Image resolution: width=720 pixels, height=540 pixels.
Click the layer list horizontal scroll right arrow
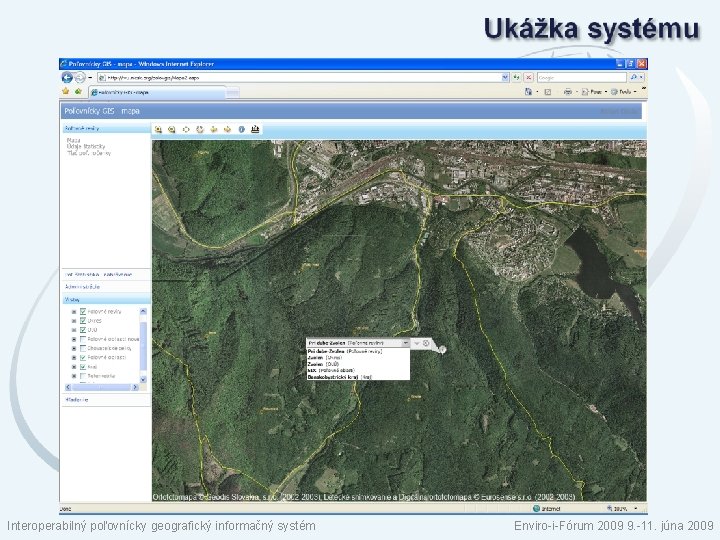click(x=135, y=388)
